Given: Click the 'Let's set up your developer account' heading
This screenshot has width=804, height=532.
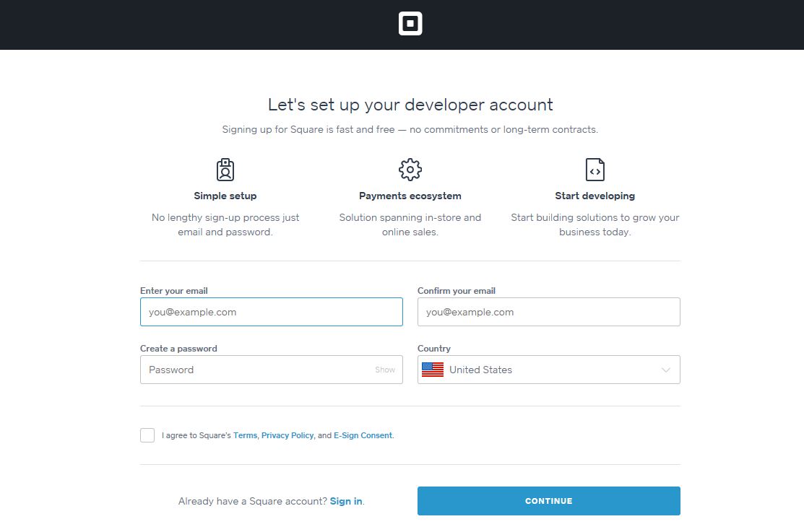Looking at the screenshot, I should click(x=410, y=105).
